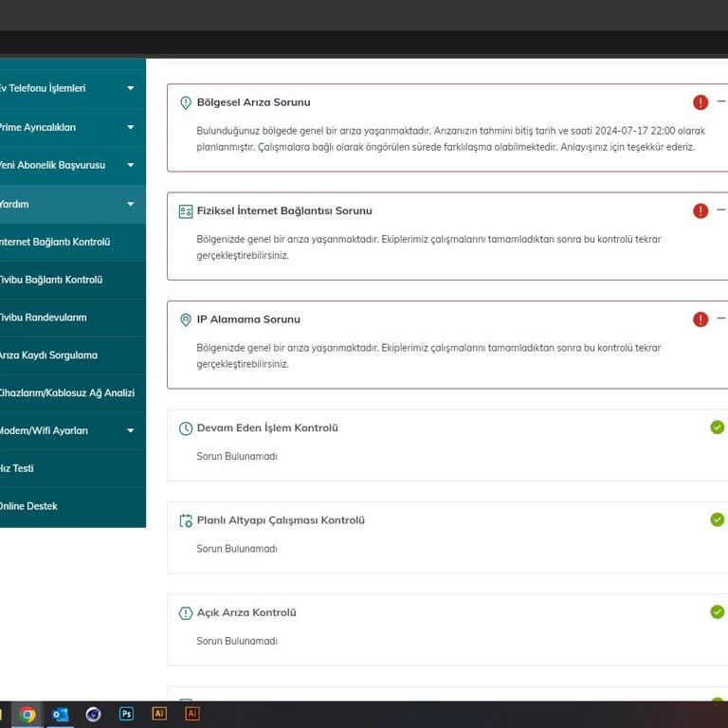This screenshot has height=728, width=728.
Task: Open İnternet Bağlantı Kontrolü in sidebar
Action: tap(55, 242)
